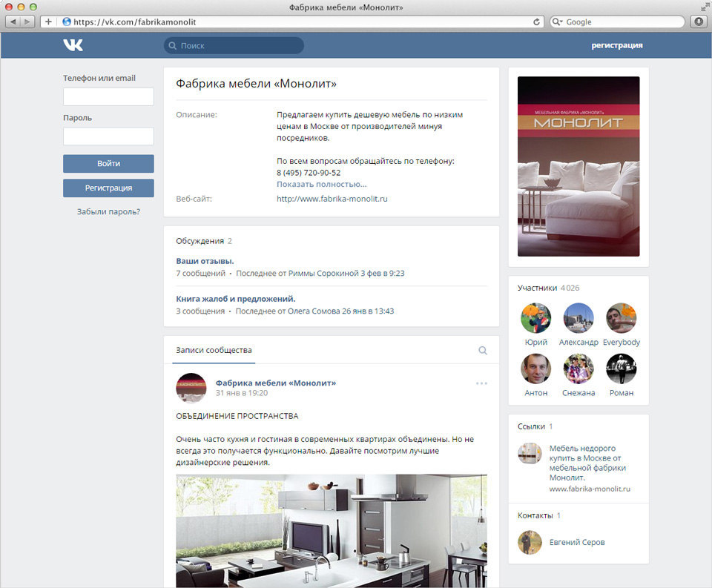712x588 pixels.
Task: Click the browser reload icon
Action: point(536,22)
